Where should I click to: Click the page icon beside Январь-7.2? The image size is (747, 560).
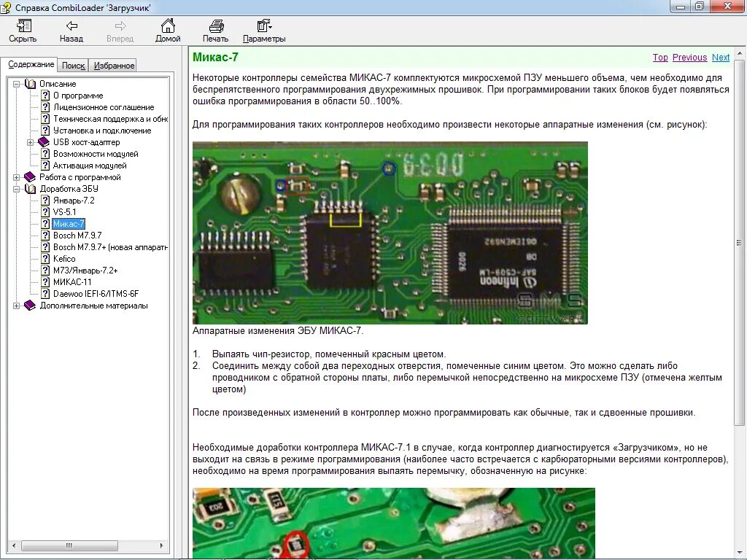point(45,201)
